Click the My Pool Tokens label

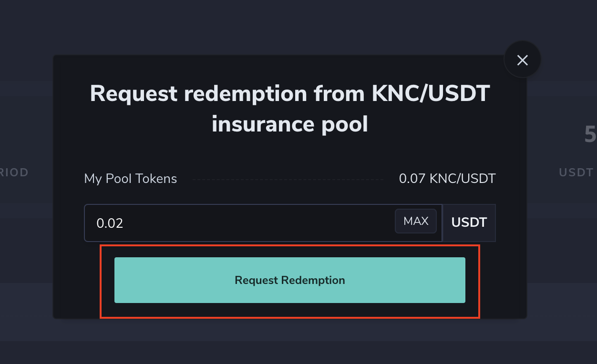(131, 179)
